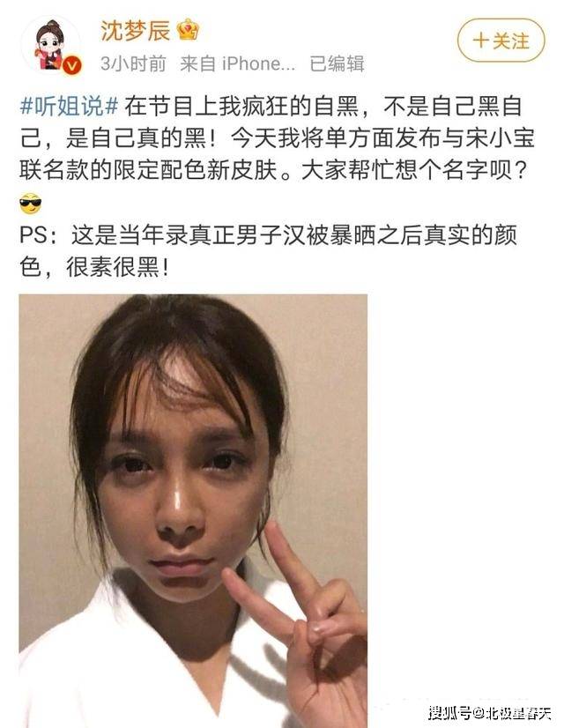Click the PS line about 真正男子汉
This screenshot has width=564, height=728.
click(268, 235)
